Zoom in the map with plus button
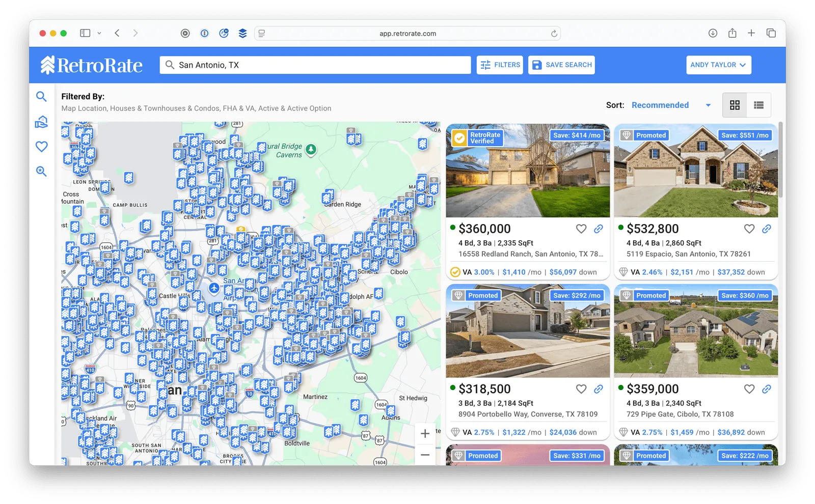Image resolution: width=815 pixels, height=504 pixels. (425, 434)
